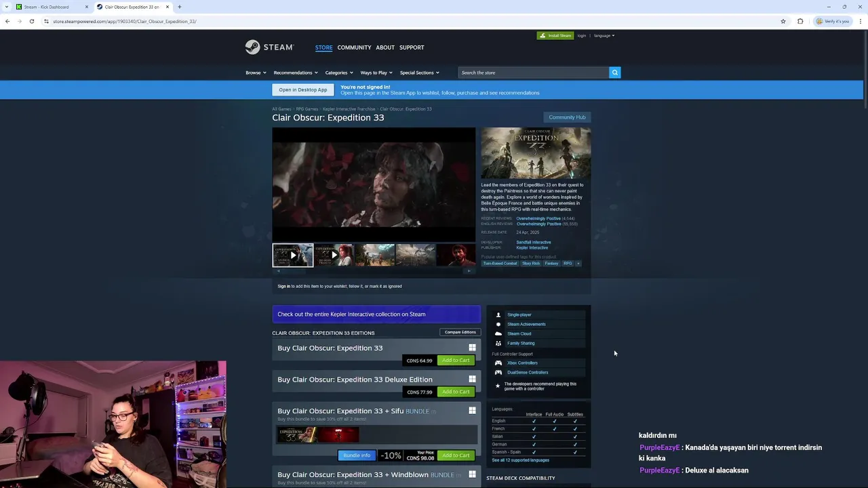Viewport: 868px width, 488px height.
Task: Open the Kepler Interactive collection banner
Action: 376,314
